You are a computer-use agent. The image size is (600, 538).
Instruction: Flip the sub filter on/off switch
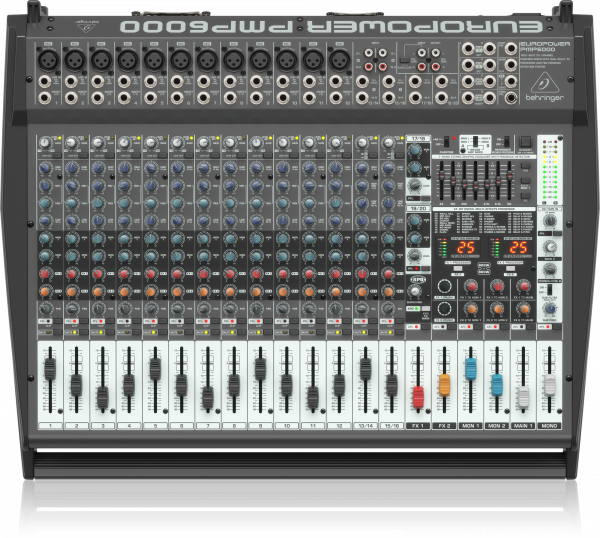pyautogui.click(x=550, y=290)
